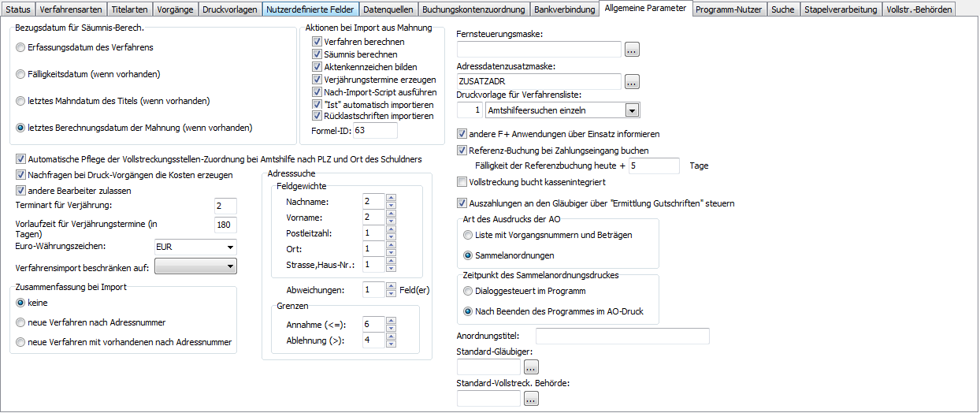Open browse button for Standard-Gläubiger
Viewport: 980px width, 413px height.
[x=531, y=366]
